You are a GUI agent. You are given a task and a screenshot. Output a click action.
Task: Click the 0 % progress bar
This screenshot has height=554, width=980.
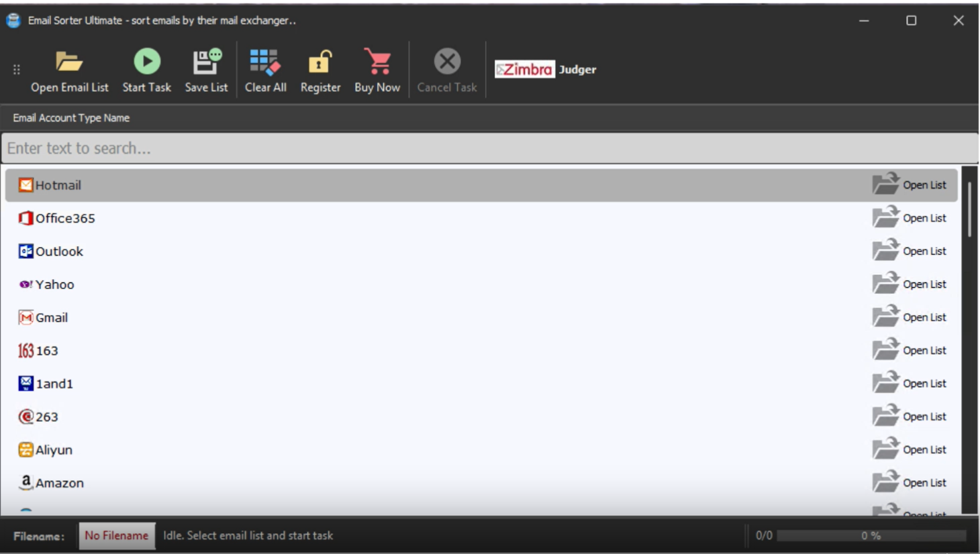coord(871,536)
